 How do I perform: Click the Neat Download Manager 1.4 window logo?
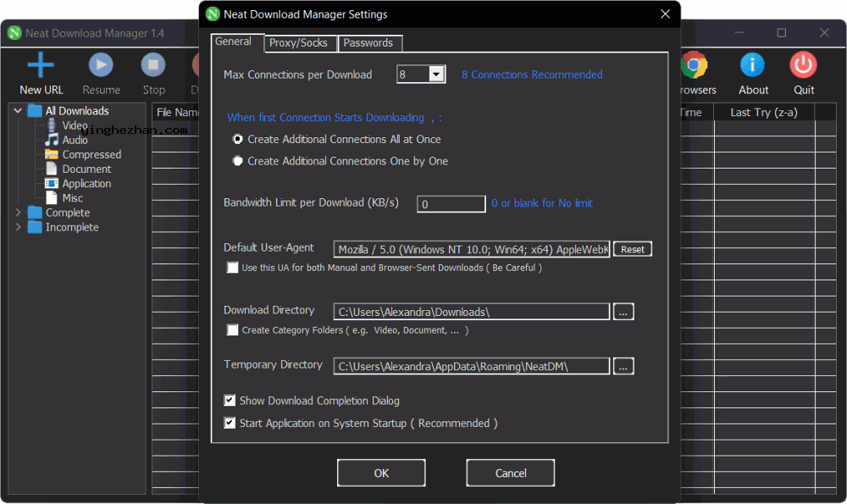point(14,33)
